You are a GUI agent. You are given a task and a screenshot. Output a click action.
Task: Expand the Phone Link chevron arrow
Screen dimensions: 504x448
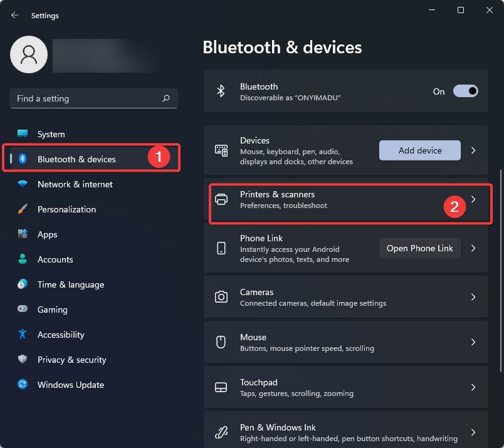coord(473,248)
